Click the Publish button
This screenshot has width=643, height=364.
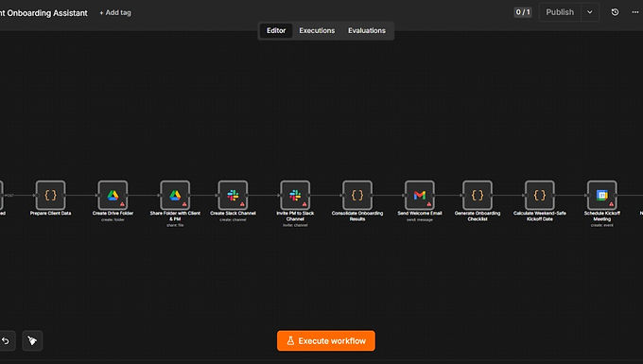(560, 12)
